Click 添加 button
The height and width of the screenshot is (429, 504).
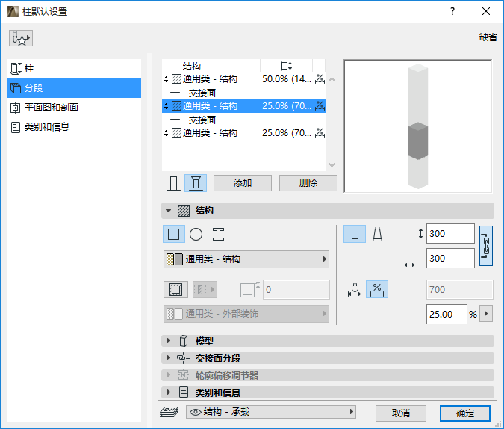(243, 183)
